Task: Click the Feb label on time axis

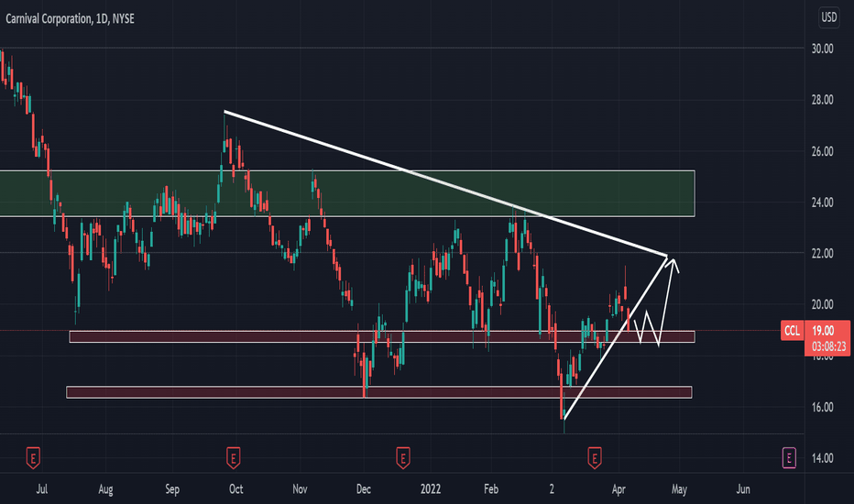Action: [x=491, y=488]
